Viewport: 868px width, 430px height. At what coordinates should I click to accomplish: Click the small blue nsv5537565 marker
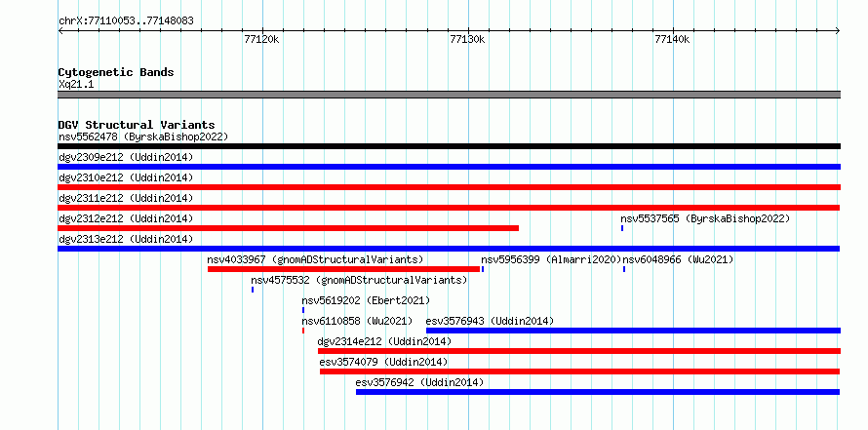(622, 228)
